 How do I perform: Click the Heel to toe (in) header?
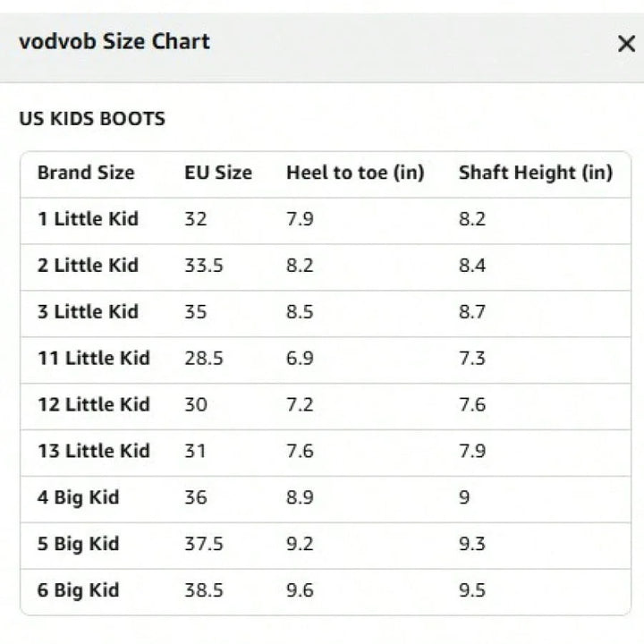(x=355, y=173)
